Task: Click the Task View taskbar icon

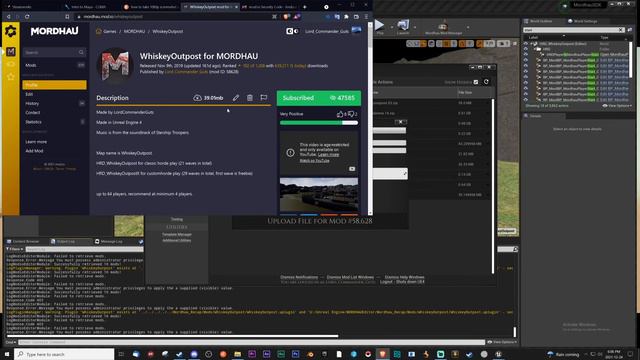Action: (121, 354)
